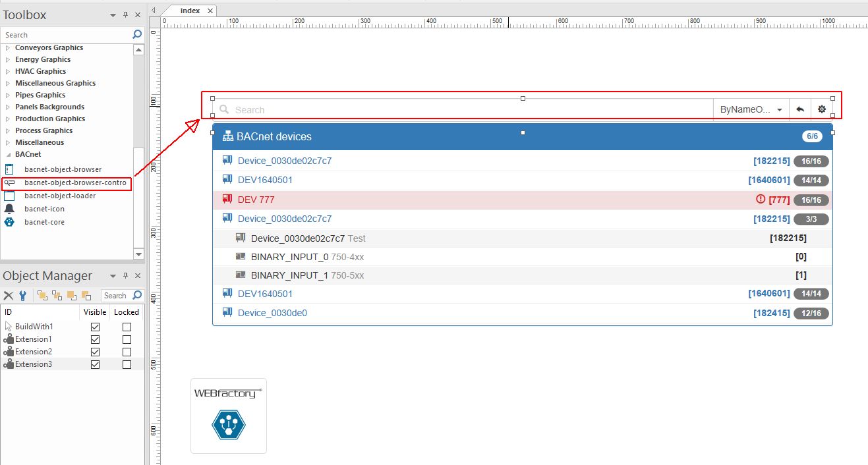Image resolution: width=868 pixels, height=465 pixels.
Task: Enable the Locked checkbox for Extension2
Action: pyautogui.click(x=126, y=352)
